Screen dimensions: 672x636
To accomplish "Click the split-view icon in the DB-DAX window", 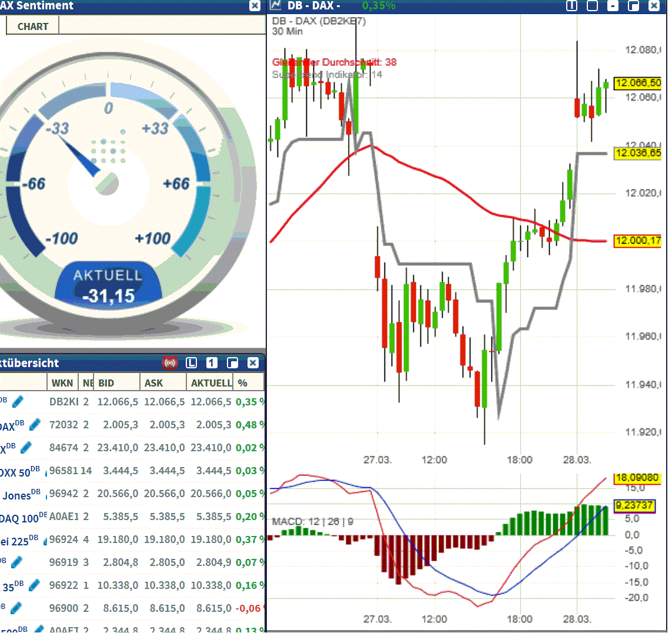I will pyautogui.click(x=571, y=6).
